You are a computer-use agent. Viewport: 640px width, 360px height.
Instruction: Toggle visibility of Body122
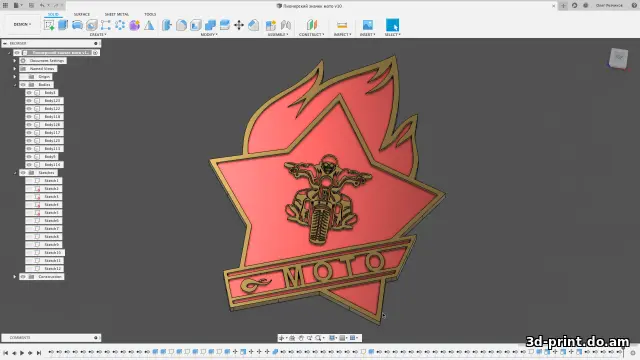pos(29,109)
